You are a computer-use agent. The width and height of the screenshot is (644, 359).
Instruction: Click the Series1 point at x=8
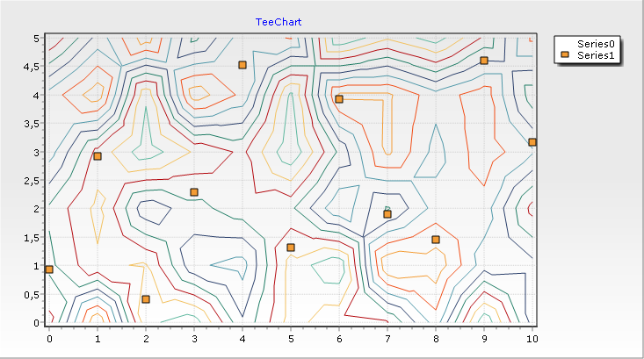point(436,240)
